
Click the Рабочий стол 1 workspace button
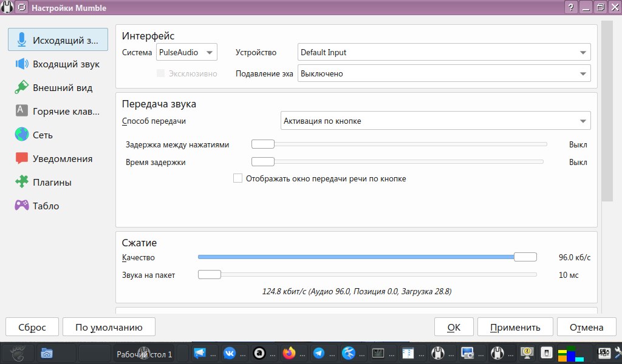[145, 354]
